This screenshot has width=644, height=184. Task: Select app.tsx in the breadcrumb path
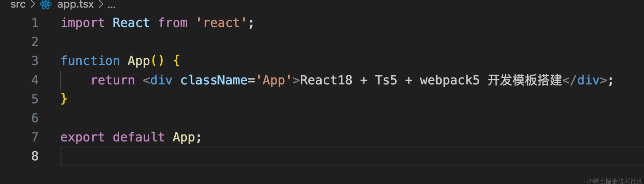[76, 4]
